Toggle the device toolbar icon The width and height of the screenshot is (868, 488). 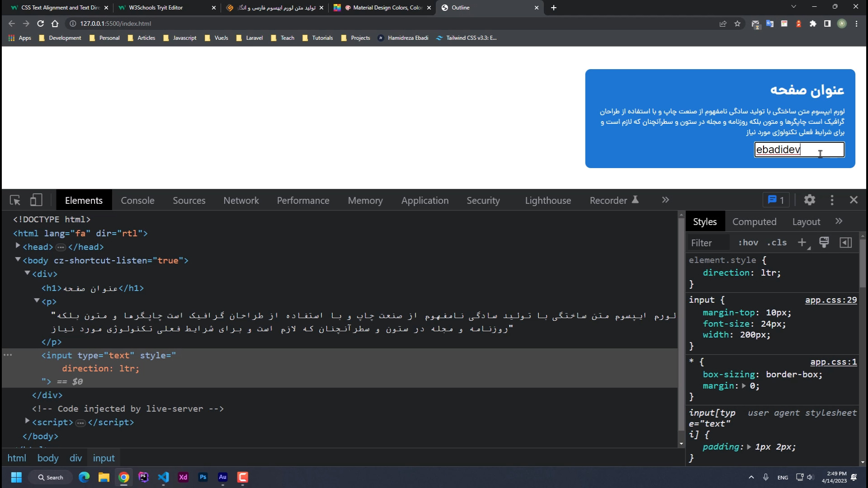(36, 200)
